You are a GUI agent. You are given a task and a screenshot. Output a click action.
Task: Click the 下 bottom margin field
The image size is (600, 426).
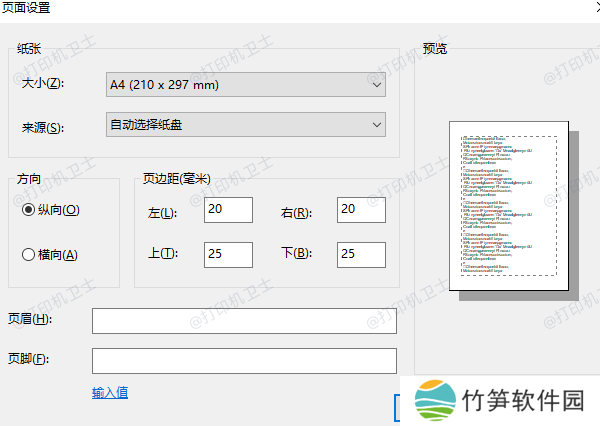[x=361, y=254]
